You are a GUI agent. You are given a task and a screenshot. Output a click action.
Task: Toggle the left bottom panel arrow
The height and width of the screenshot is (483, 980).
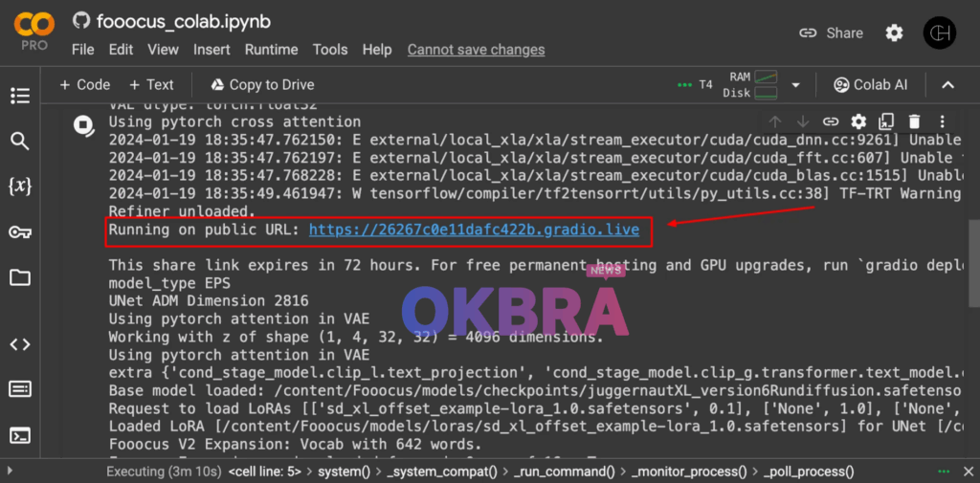pyautogui.click(x=8, y=471)
